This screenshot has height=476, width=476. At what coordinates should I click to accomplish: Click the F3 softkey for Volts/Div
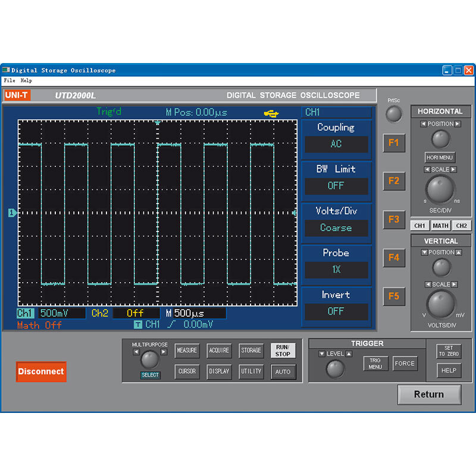[394, 219]
